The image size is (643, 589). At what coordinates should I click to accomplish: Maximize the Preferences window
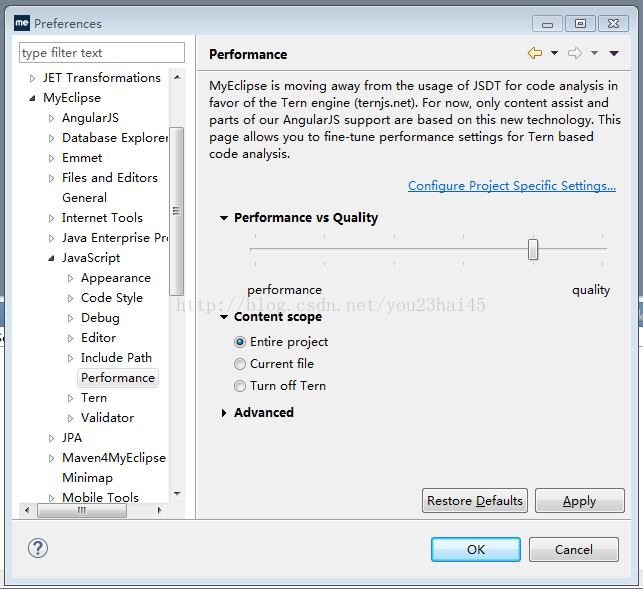(x=580, y=24)
